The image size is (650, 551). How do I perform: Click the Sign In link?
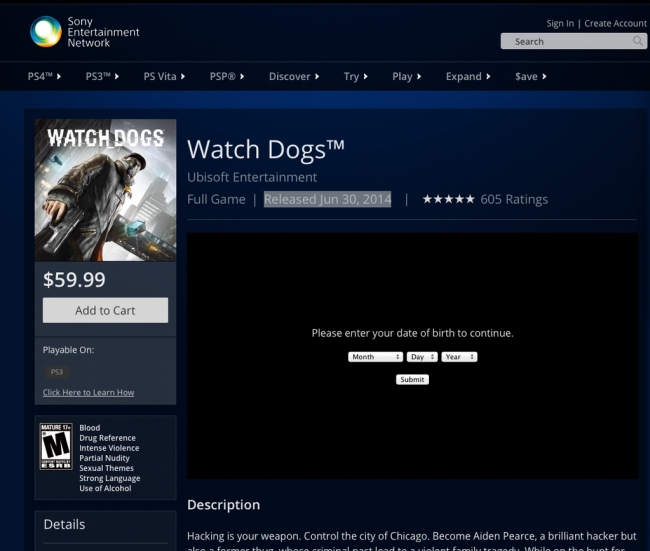(x=560, y=23)
